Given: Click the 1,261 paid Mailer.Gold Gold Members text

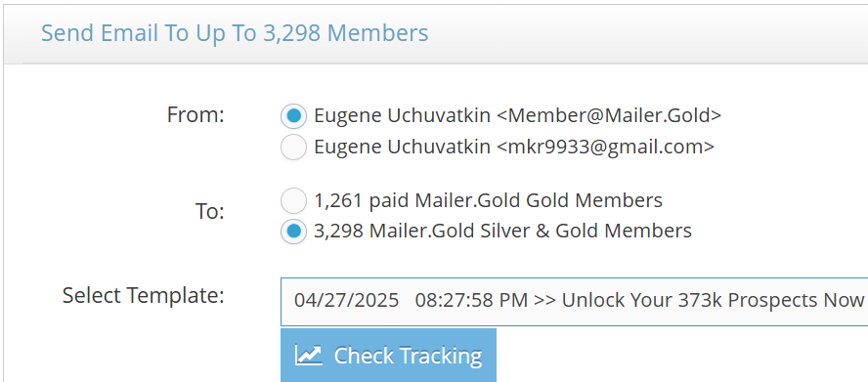Looking at the screenshot, I should 489,200.
